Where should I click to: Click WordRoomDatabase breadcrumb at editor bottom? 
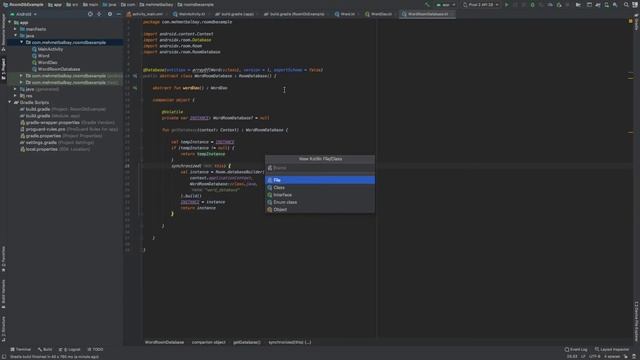click(x=164, y=342)
